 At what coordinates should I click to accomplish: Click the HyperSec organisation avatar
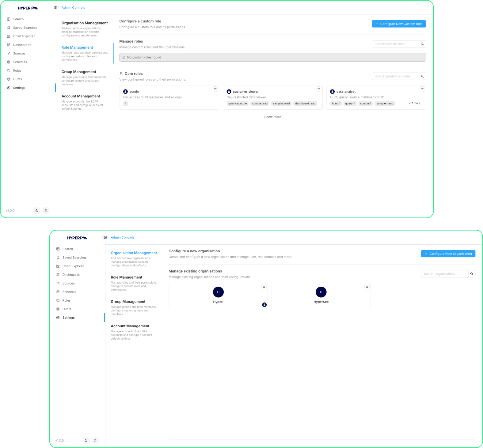click(321, 292)
